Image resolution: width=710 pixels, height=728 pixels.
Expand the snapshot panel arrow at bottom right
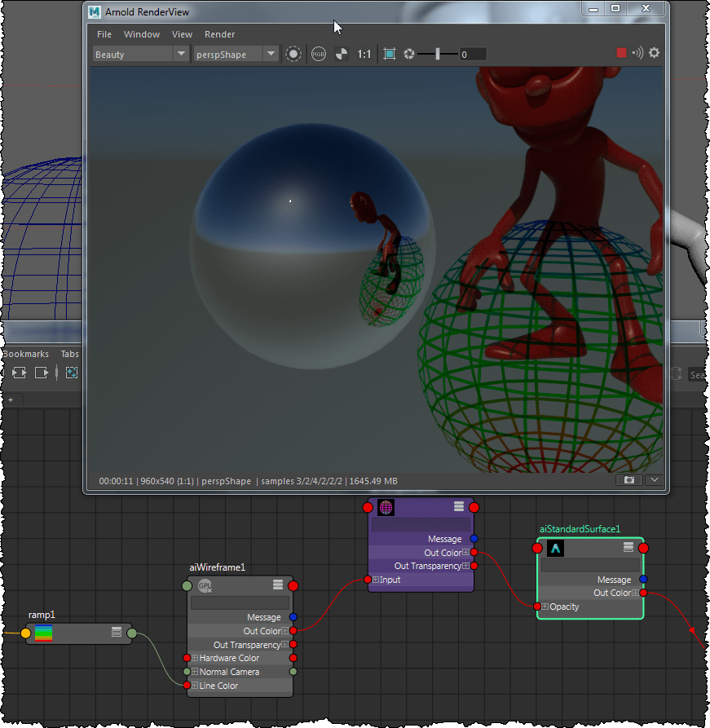coord(654,481)
